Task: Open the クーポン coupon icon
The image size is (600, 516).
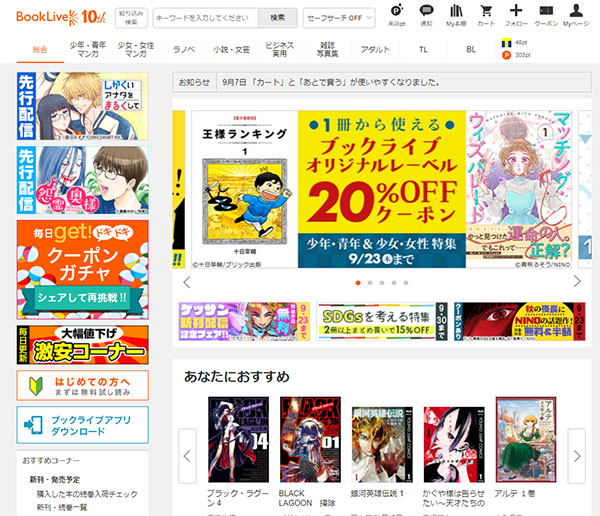Action: coord(546,15)
